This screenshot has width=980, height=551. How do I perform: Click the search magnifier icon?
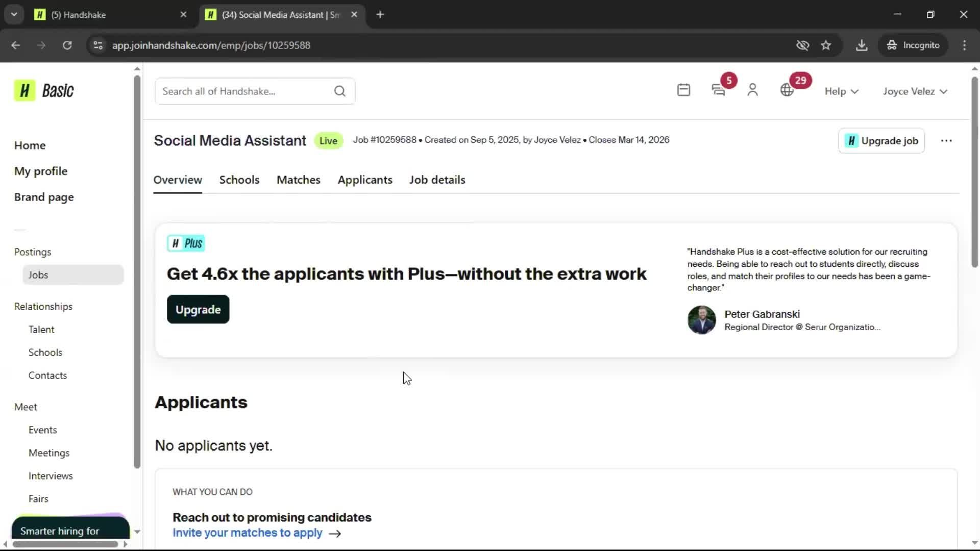pyautogui.click(x=340, y=91)
